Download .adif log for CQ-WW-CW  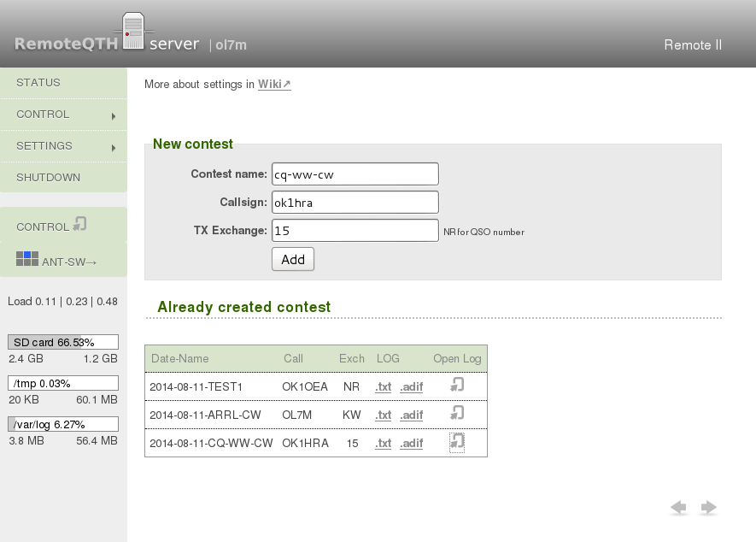tap(411, 443)
